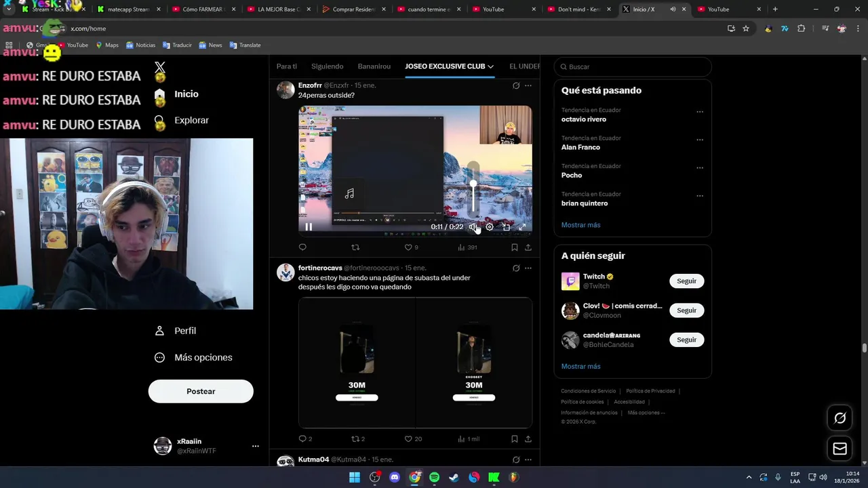
Task: Open fortinerocavs' left auction image
Action: (x=357, y=363)
